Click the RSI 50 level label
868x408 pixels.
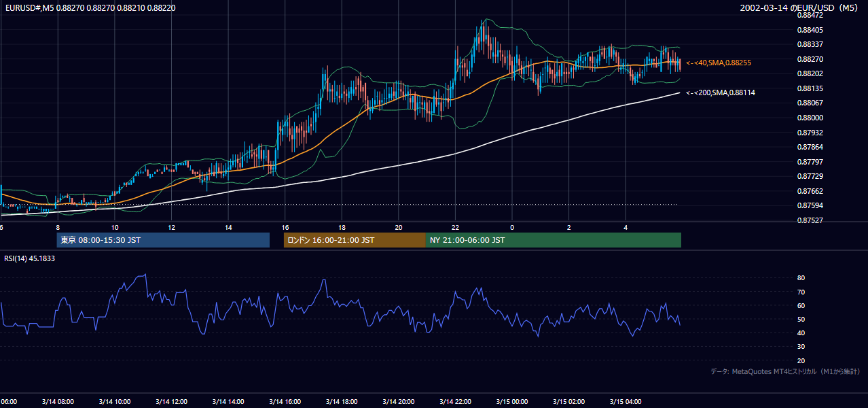(801, 319)
